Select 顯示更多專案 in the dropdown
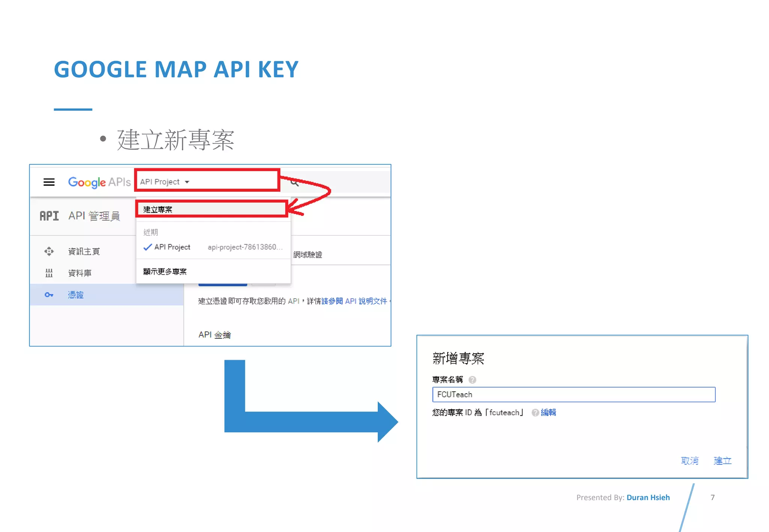This screenshot has height=532, width=769. (x=213, y=271)
